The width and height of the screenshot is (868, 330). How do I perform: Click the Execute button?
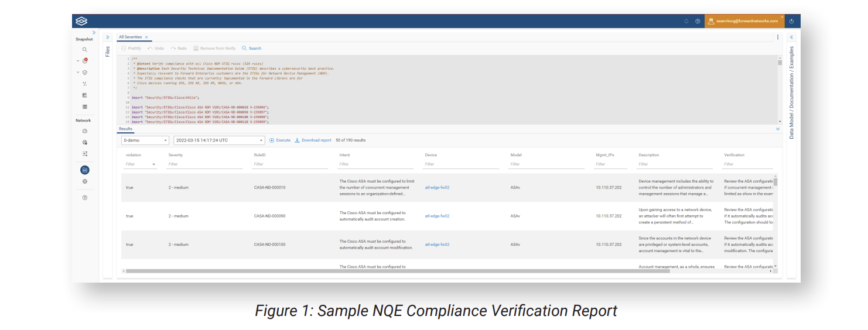coord(280,140)
